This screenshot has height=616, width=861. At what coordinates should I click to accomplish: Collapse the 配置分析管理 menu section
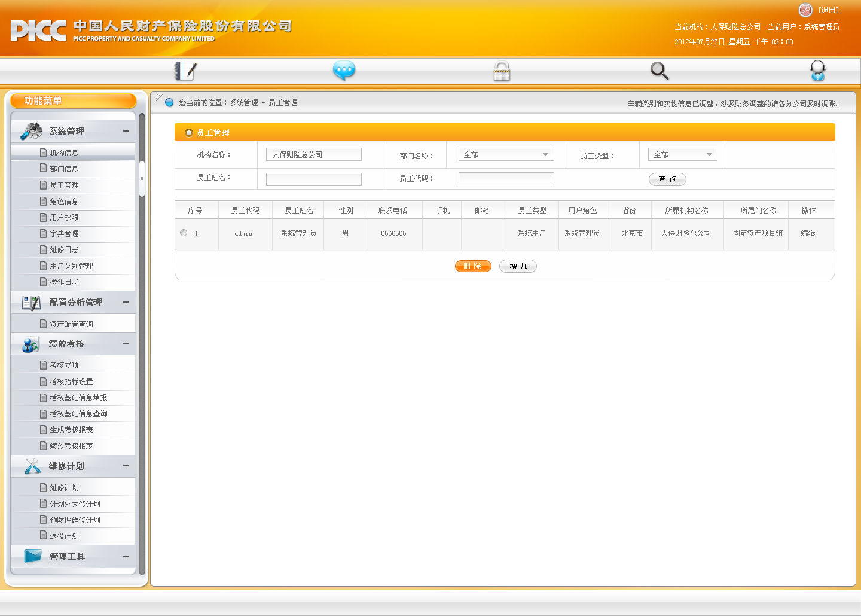point(126,302)
